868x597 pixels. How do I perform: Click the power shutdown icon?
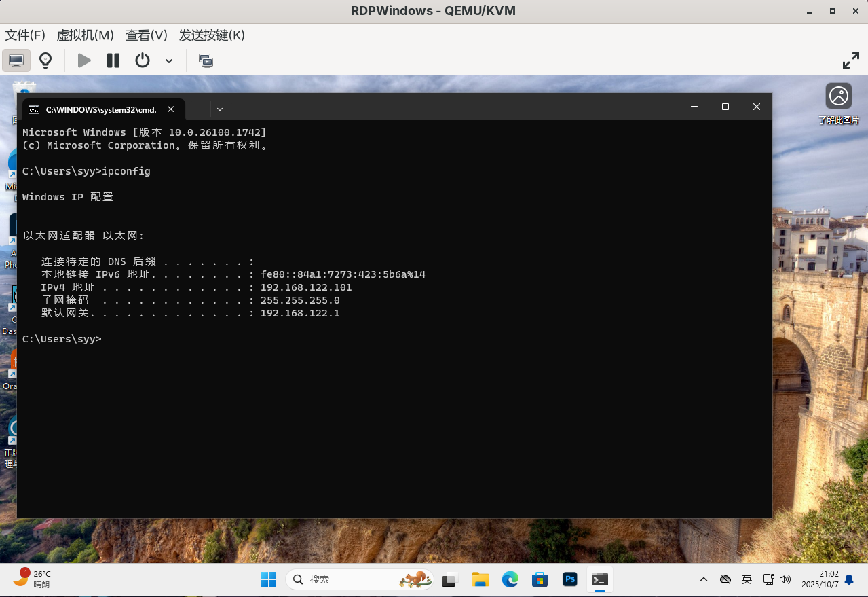[x=142, y=60]
